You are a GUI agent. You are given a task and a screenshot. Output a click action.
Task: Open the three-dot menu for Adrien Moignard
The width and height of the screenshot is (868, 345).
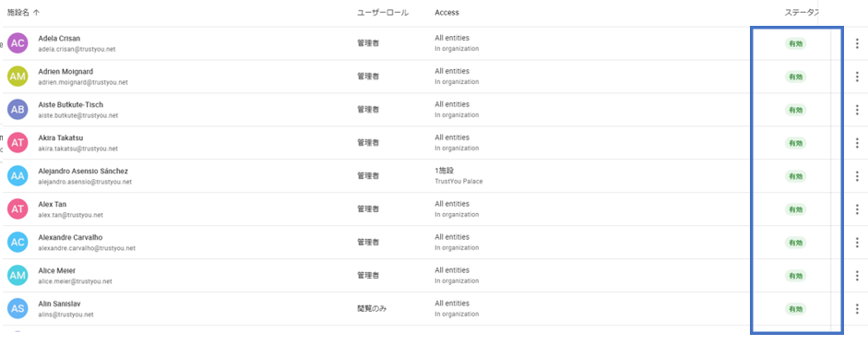point(857,77)
